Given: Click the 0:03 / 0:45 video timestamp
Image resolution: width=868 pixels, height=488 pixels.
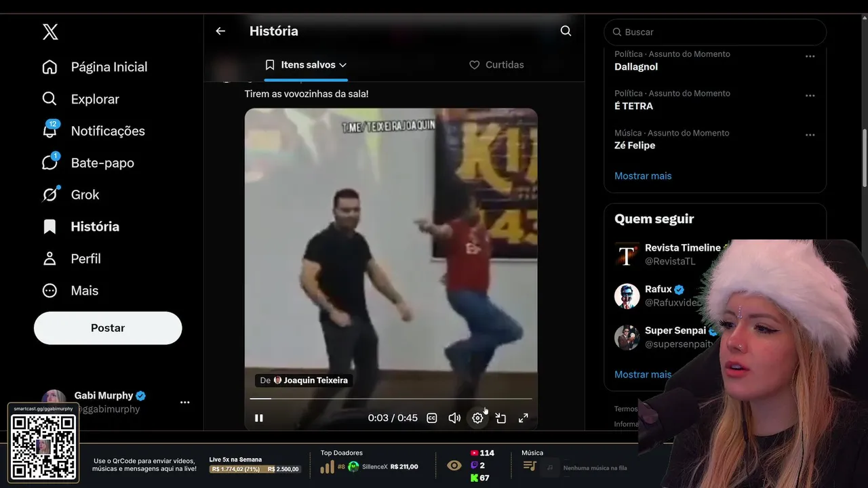Looking at the screenshot, I should pos(393,418).
